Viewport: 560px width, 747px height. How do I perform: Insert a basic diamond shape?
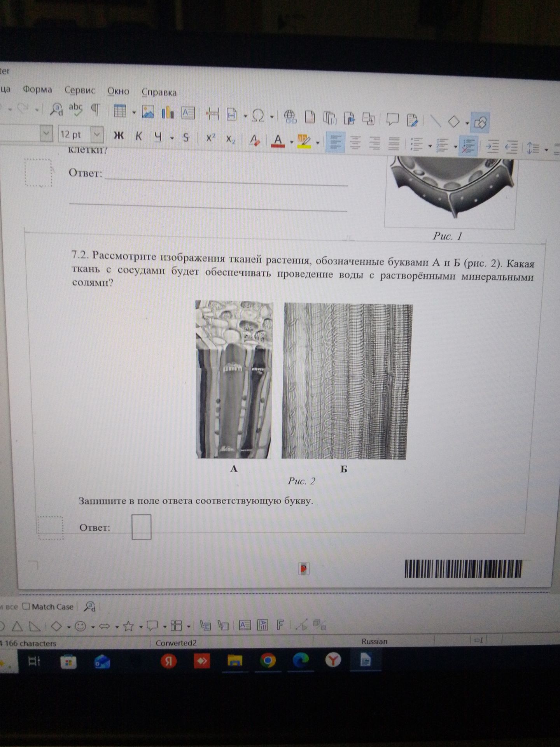[454, 122]
